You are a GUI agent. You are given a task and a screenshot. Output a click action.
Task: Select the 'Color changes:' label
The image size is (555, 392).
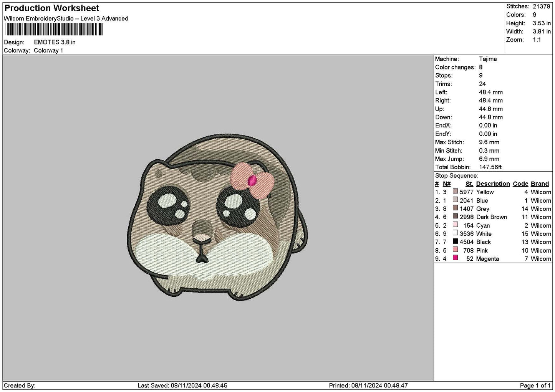(x=455, y=67)
